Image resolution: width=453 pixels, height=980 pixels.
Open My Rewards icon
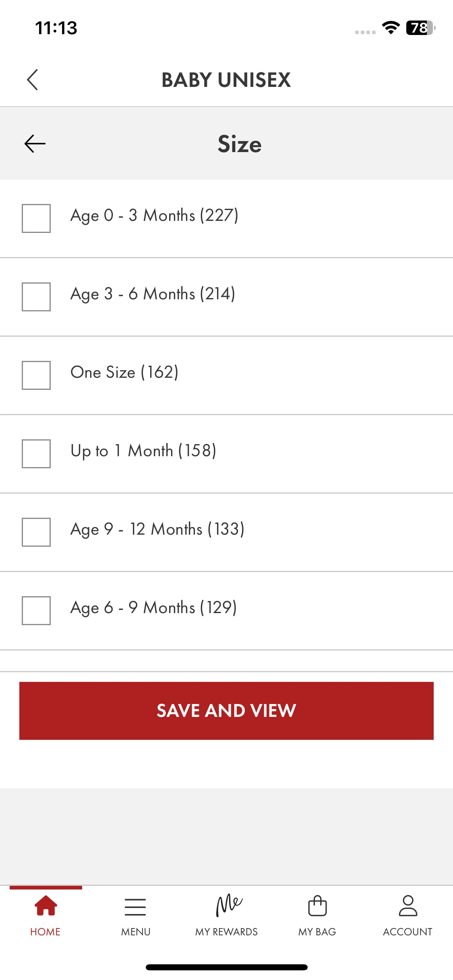pos(229,905)
